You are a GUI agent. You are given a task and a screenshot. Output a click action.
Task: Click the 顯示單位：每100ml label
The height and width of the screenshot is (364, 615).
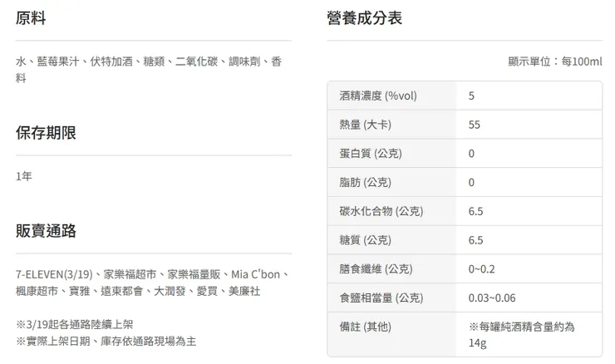click(x=554, y=62)
